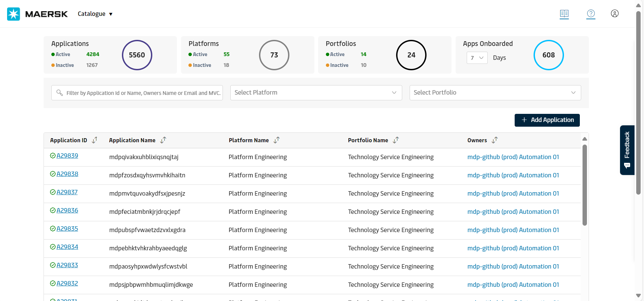Open owner link in A29838 row
Viewport: 644px width, 301px height.
tap(513, 175)
